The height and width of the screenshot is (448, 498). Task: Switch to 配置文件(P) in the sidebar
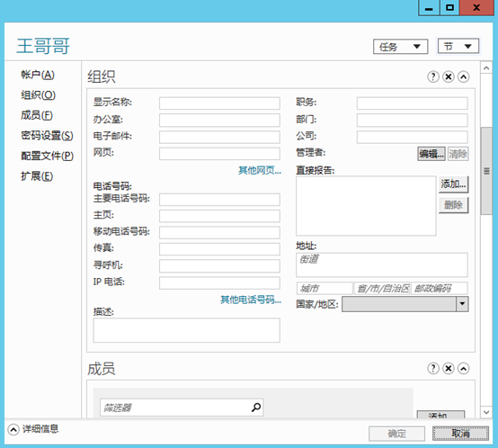tap(47, 156)
